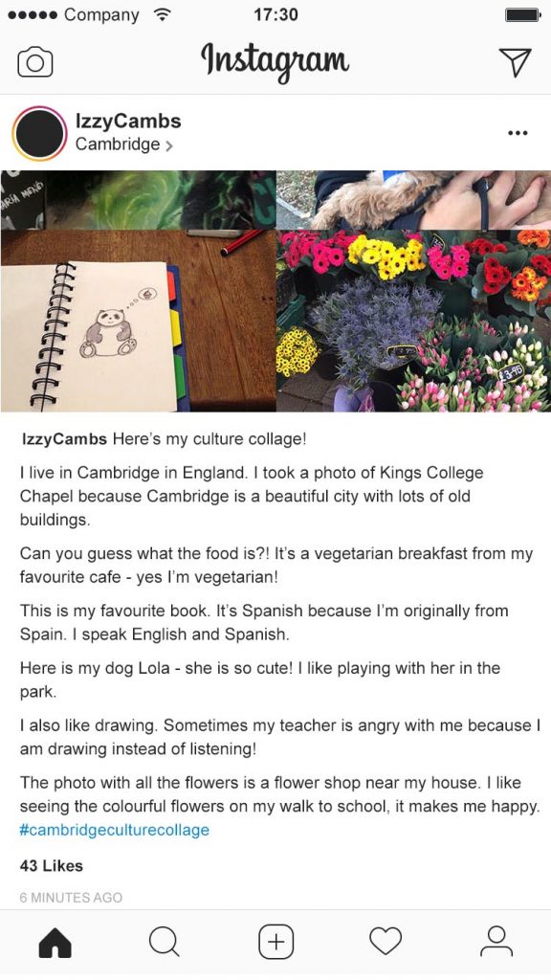Open the dog Lola photo
Screen dimensions: 551x980
pos(413,199)
